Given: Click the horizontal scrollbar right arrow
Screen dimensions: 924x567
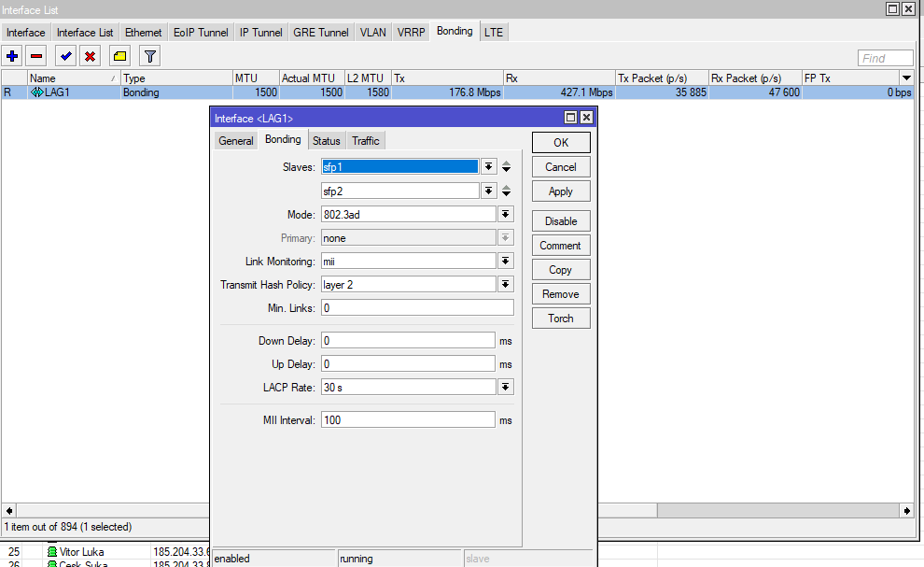Looking at the screenshot, I should [x=905, y=511].
